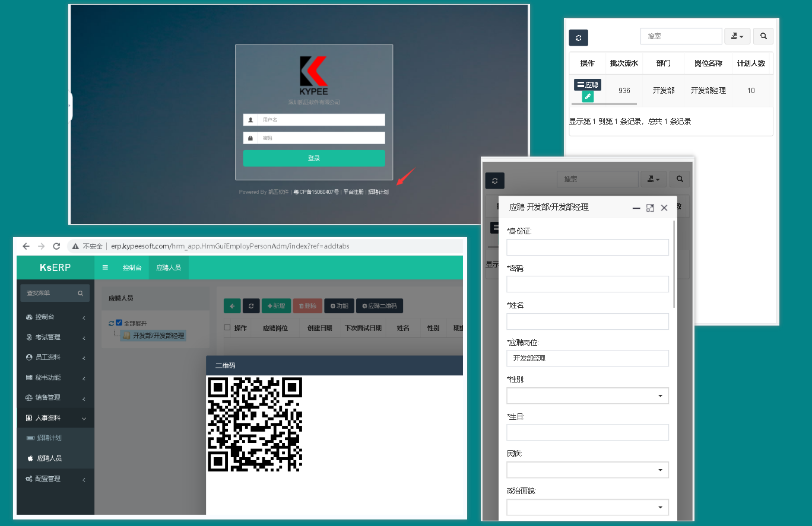Click the tree refresh icon beside 全部展开
This screenshot has height=526, width=812.
111,323
